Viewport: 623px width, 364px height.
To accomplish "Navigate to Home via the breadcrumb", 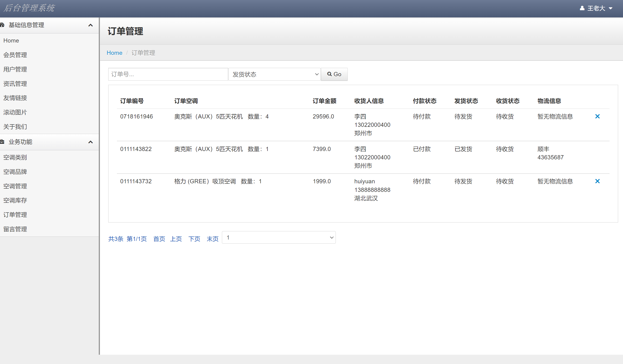I will [115, 53].
